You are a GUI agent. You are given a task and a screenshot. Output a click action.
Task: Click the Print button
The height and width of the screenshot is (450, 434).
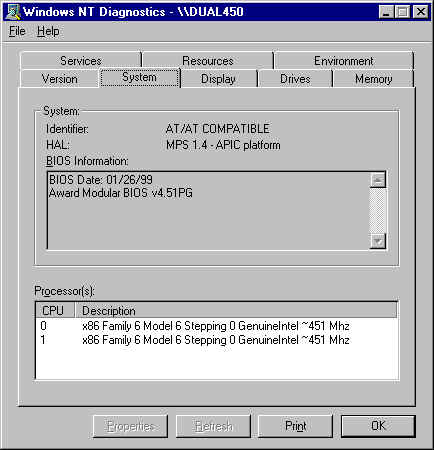click(295, 426)
